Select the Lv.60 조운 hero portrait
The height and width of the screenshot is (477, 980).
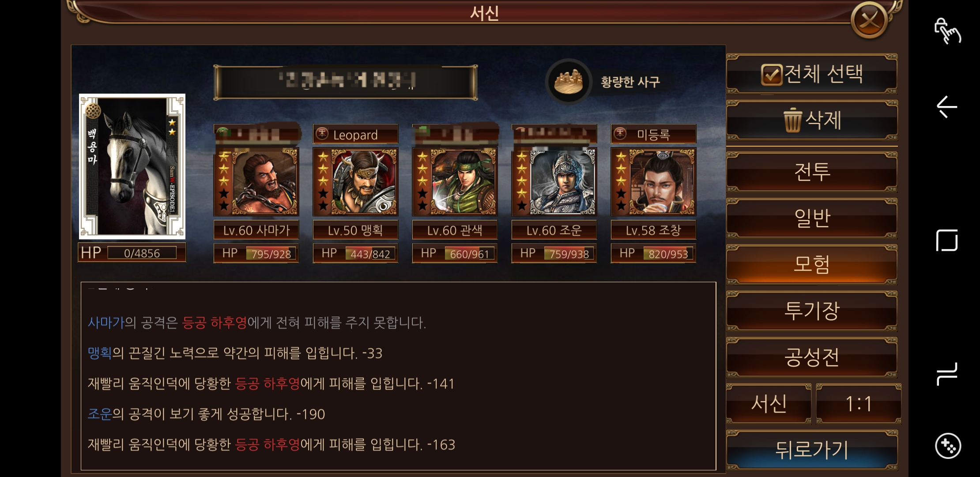(554, 182)
